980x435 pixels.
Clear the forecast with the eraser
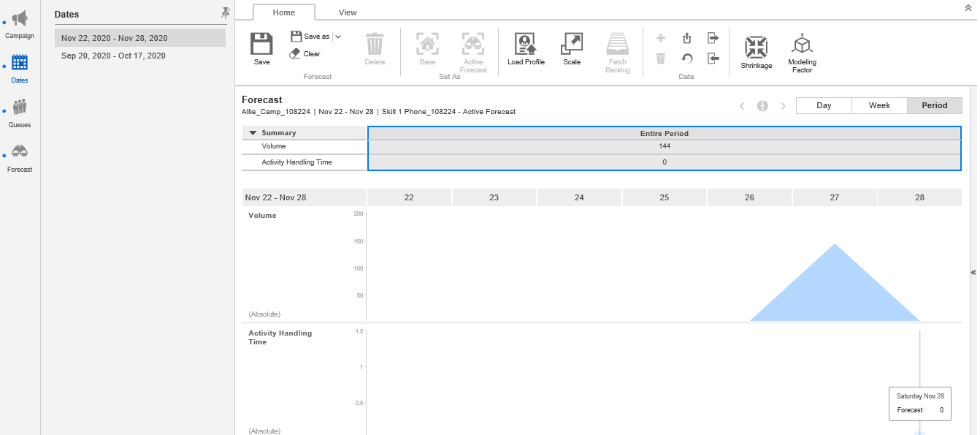click(x=305, y=54)
